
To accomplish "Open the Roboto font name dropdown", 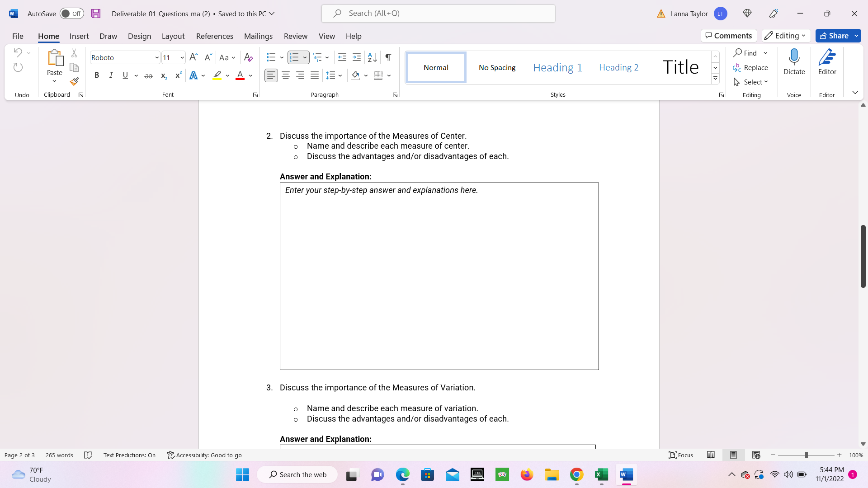I will tap(156, 57).
